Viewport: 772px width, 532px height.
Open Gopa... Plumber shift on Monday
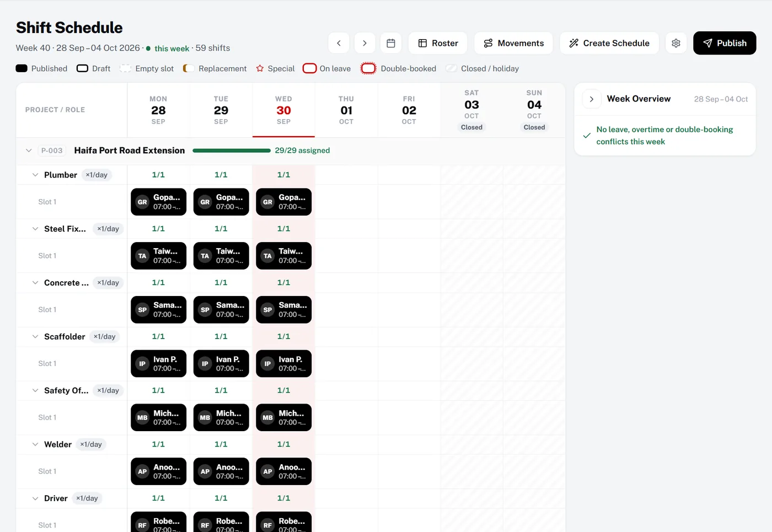click(x=158, y=202)
